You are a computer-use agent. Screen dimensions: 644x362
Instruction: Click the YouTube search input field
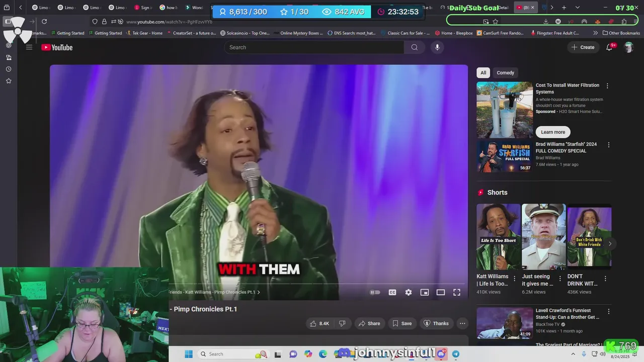(x=314, y=47)
